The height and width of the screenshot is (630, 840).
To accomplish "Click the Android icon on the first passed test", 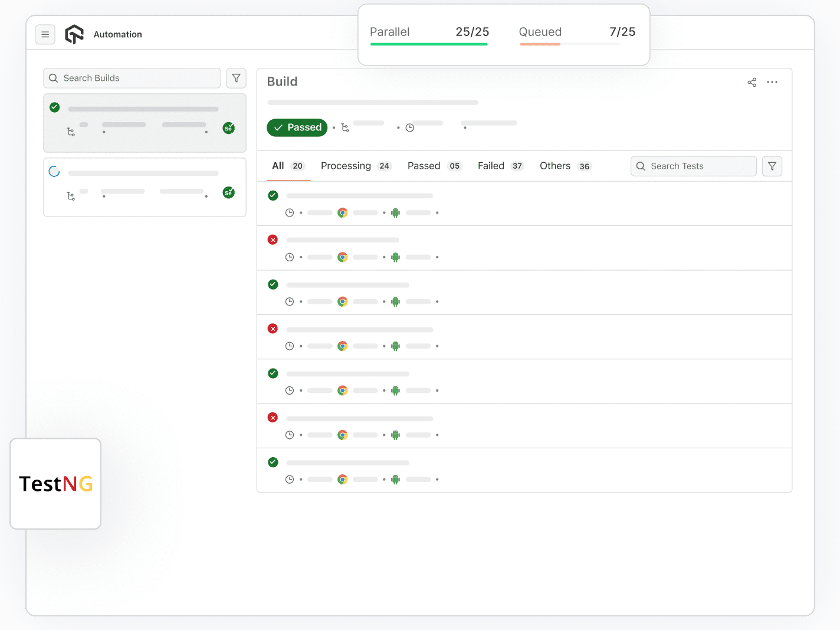I will [395, 212].
